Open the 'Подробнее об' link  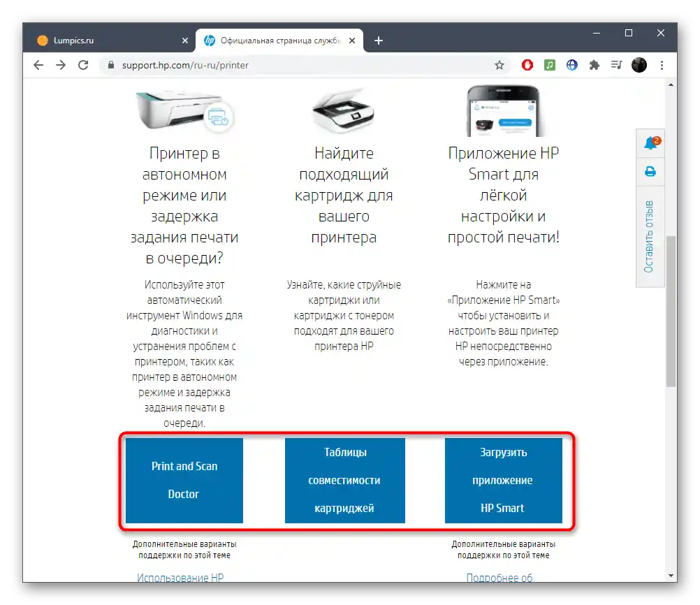[500, 577]
